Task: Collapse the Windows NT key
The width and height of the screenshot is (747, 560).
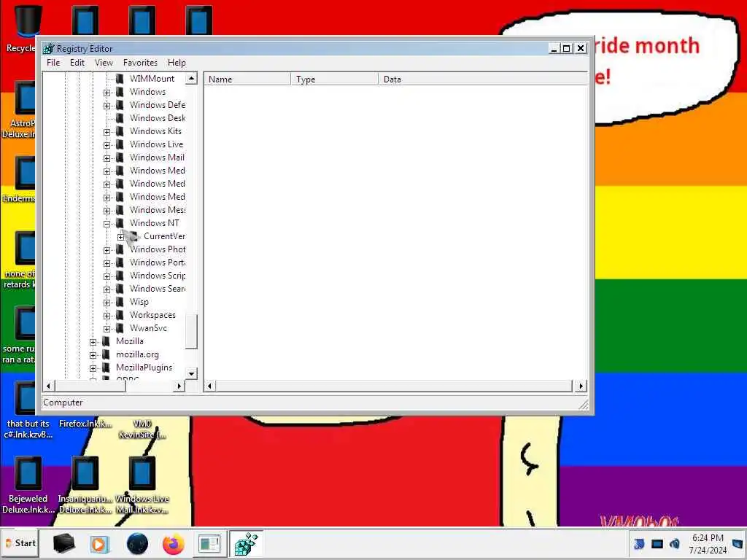Action: coord(107,224)
